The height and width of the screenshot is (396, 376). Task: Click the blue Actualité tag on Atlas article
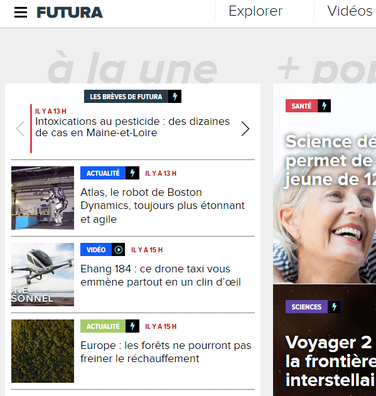pos(103,173)
